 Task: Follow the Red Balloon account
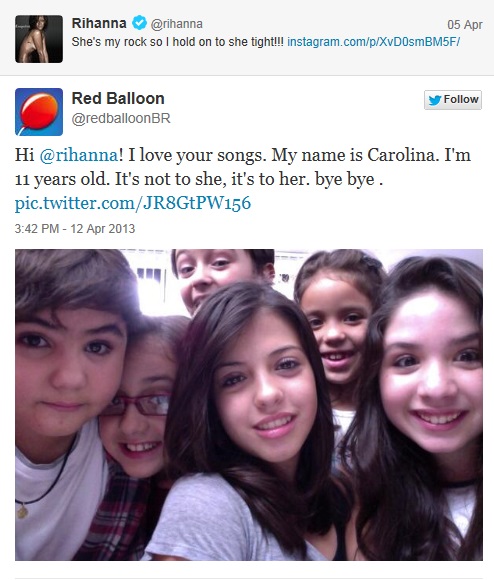[453, 100]
